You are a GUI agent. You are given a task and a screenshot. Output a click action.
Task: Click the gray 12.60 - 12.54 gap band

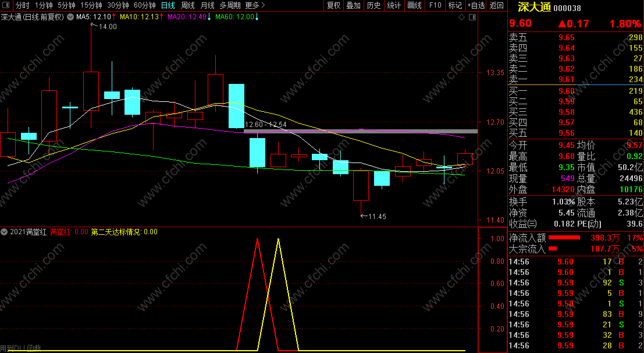click(361, 132)
